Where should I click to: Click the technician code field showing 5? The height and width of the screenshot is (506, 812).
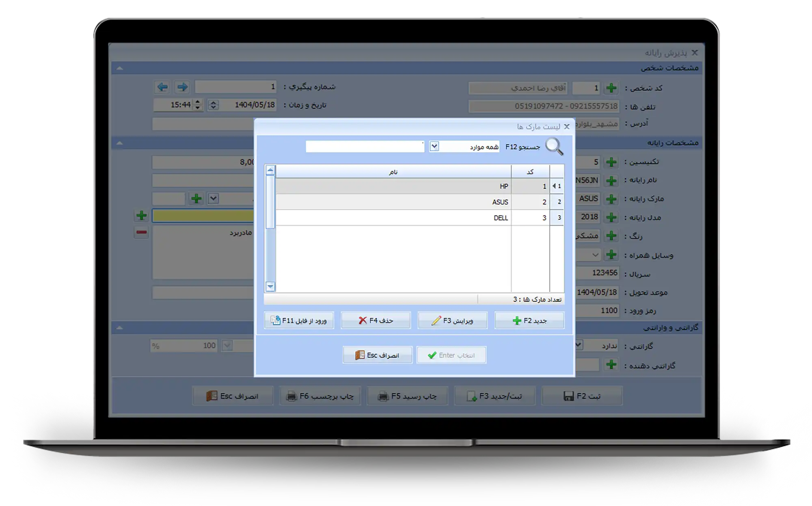pos(587,162)
